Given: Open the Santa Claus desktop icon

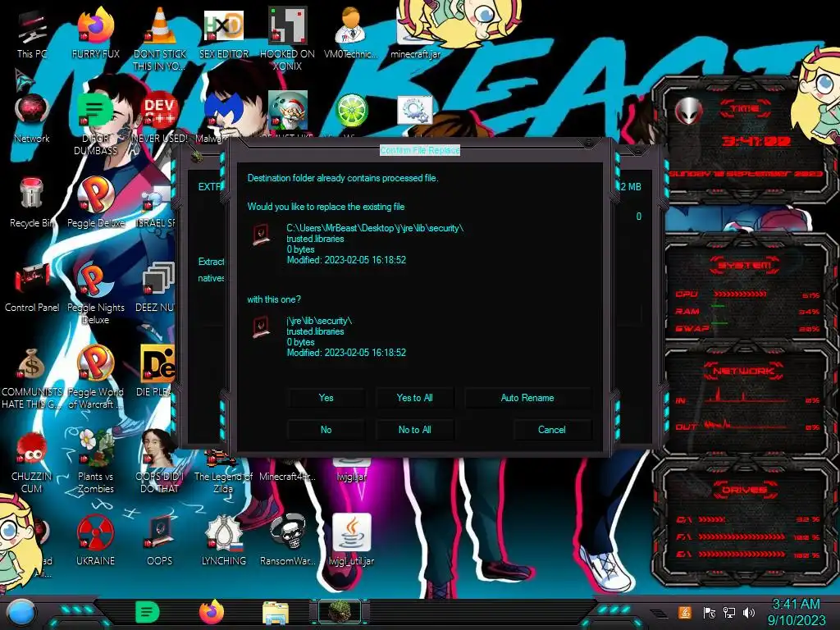Looking at the screenshot, I should coord(288,111).
